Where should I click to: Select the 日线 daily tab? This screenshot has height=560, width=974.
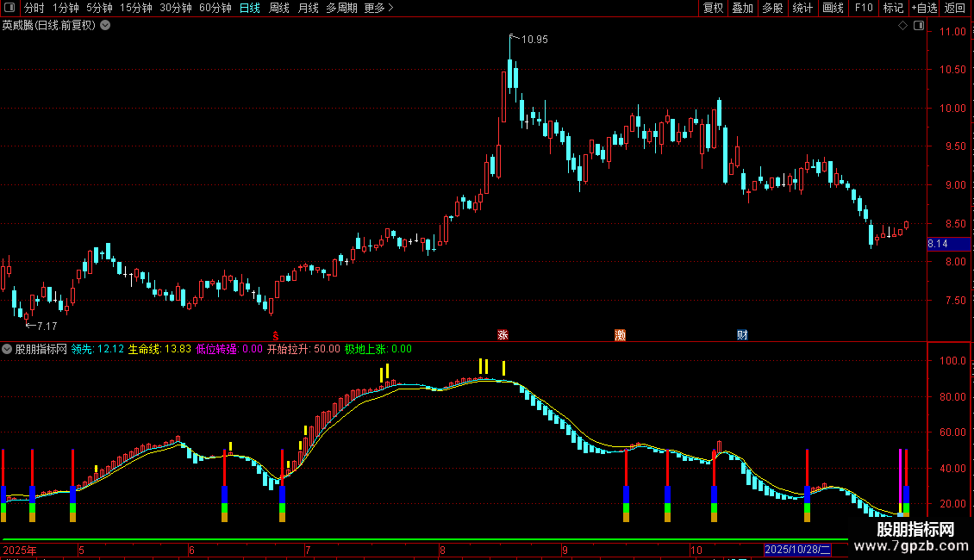click(250, 8)
